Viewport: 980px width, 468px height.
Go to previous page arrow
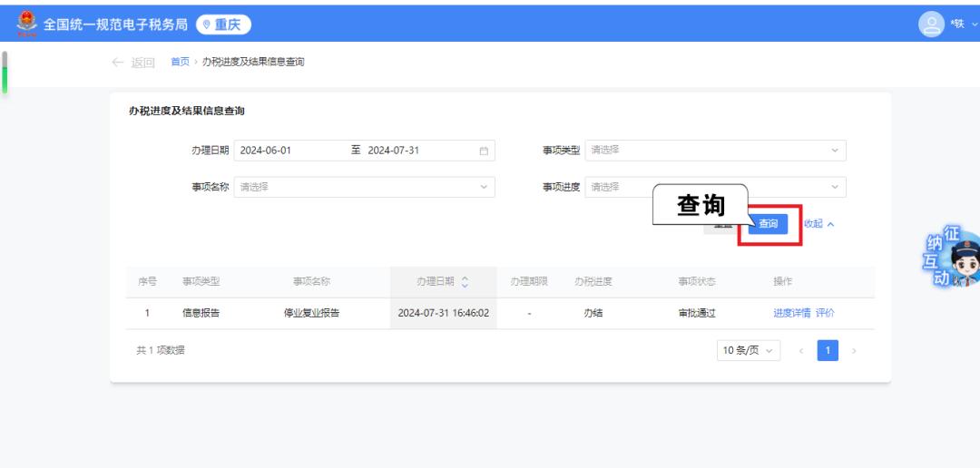coord(800,350)
